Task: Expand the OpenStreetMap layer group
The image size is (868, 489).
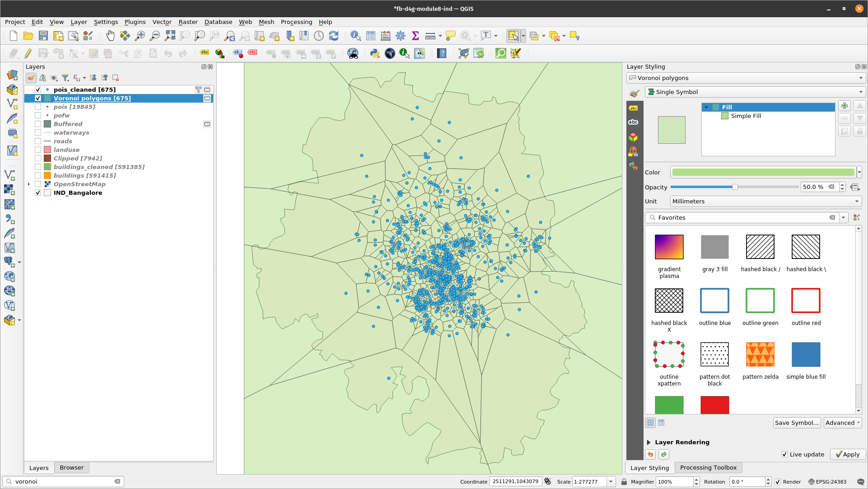Action: tap(29, 184)
